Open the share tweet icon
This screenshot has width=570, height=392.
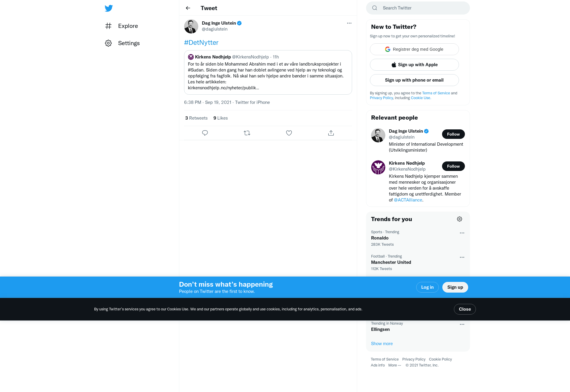click(331, 133)
